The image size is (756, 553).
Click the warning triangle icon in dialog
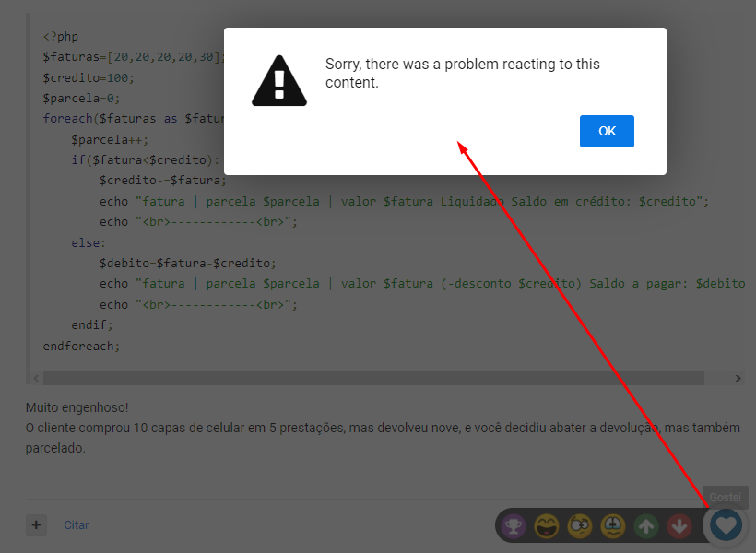tap(279, 81)
